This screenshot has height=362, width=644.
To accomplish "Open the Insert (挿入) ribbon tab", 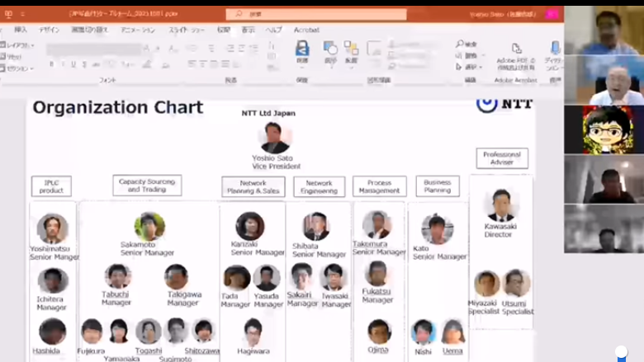I will [x=21, y=30].
